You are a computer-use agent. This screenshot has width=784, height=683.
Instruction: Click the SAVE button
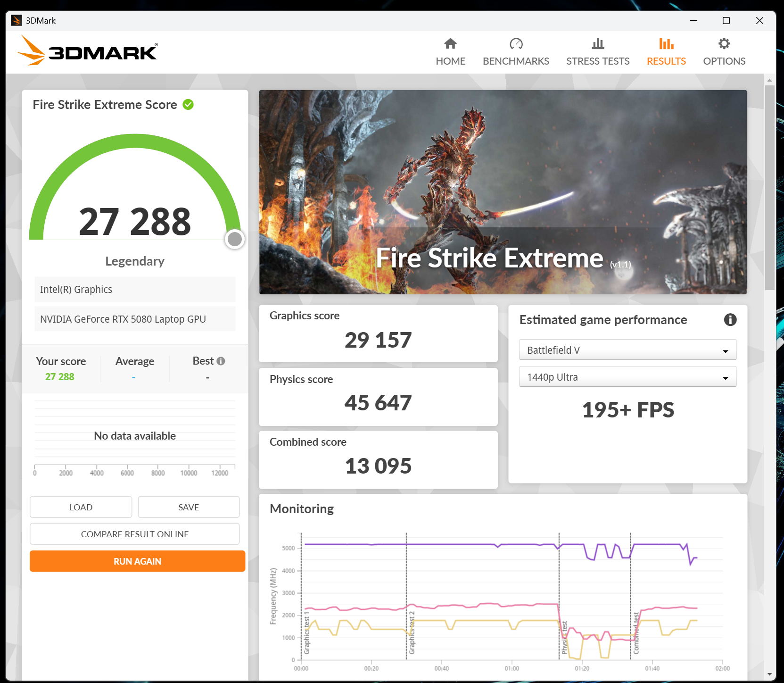pos(189,507)
